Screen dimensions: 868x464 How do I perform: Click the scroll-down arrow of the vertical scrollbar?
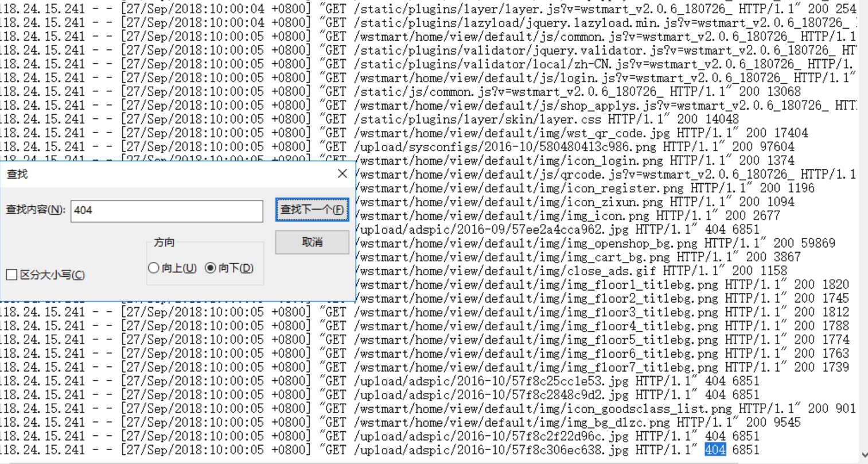coord(863,455)
